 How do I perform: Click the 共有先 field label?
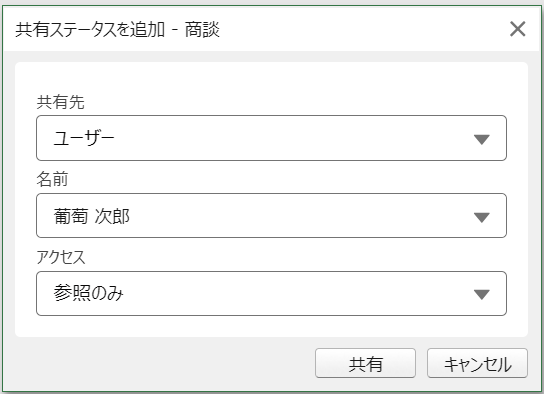point(61,102)
